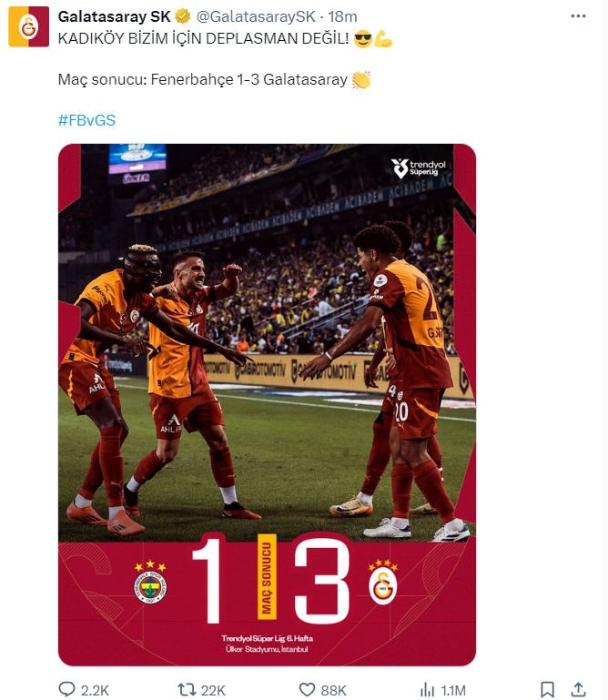Click the 1.1M views count
608x700 pixels.
click(x=453, y=690)
